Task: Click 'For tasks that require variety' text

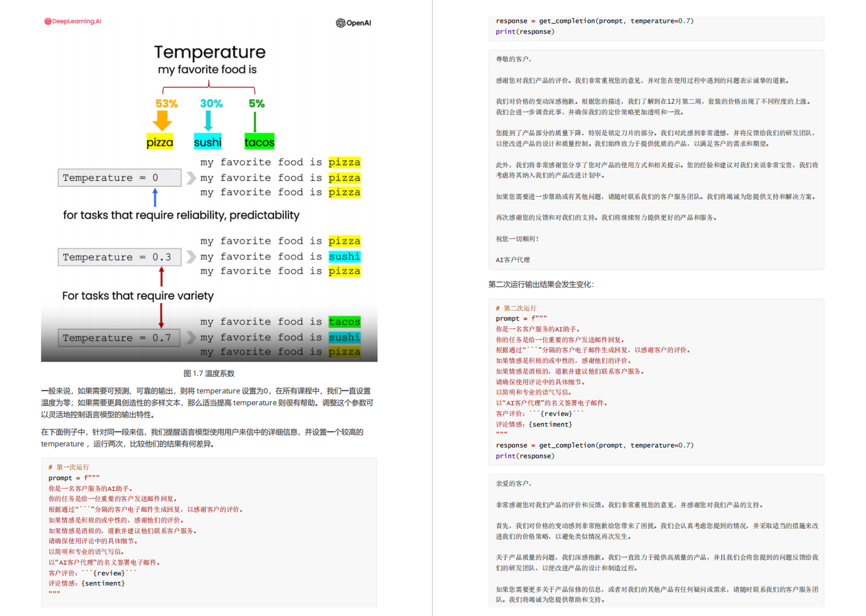Action: [x=138, y=296]
